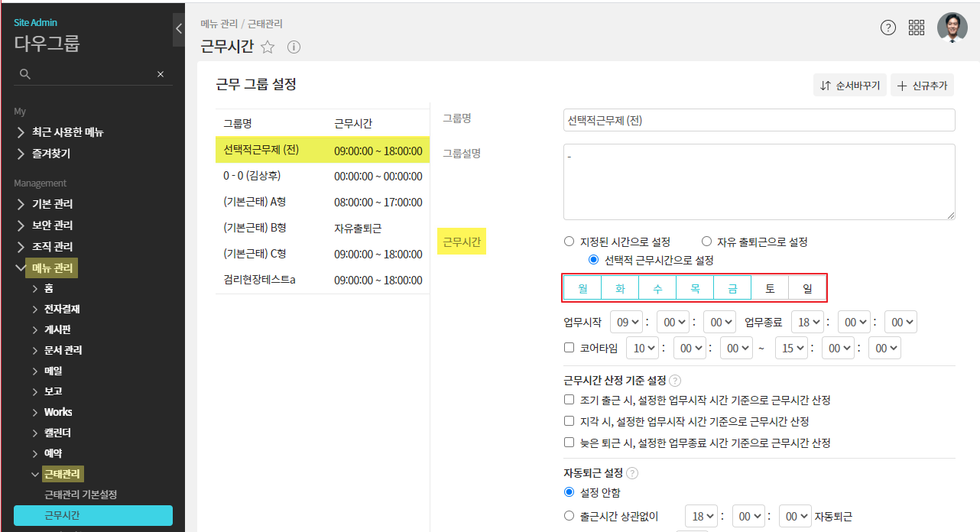
Task: Click the info icon beside 근무시간 title
Action: click(x=294, y=47)
